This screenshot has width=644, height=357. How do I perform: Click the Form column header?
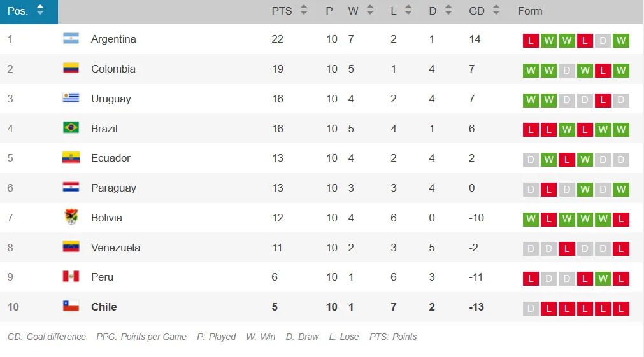pos(530,11)
